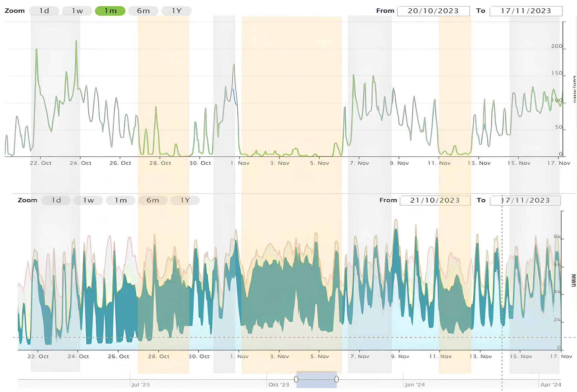Click 11. Nov label on top chart axis
This screenshot has width=577, height=392.
click(439, 163)
